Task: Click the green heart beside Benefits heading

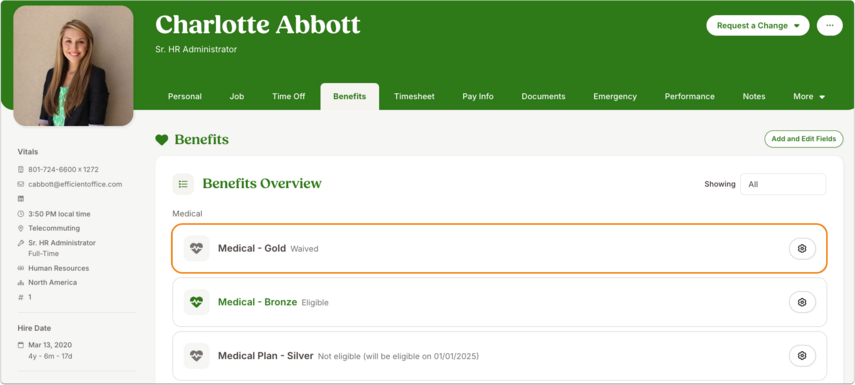Action: [x=161, y=140]
